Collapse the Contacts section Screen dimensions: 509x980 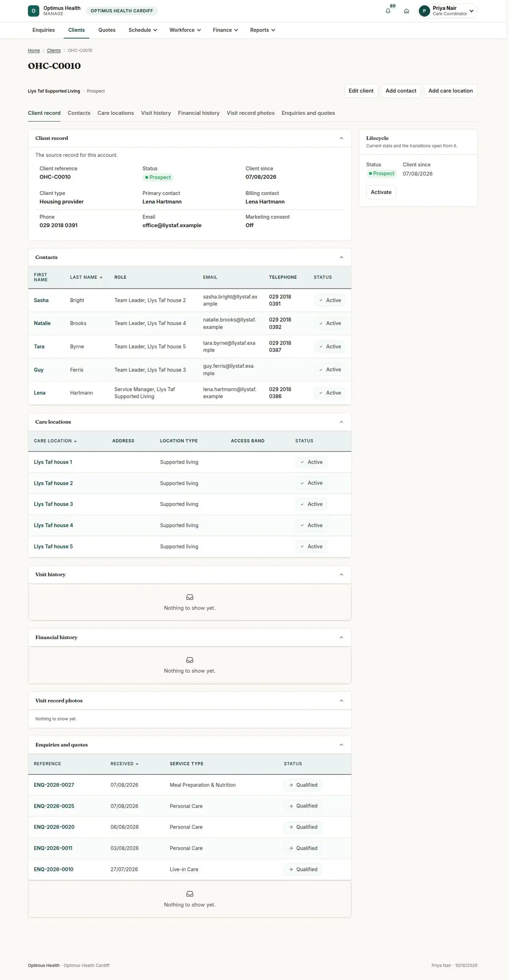(341, 257)
